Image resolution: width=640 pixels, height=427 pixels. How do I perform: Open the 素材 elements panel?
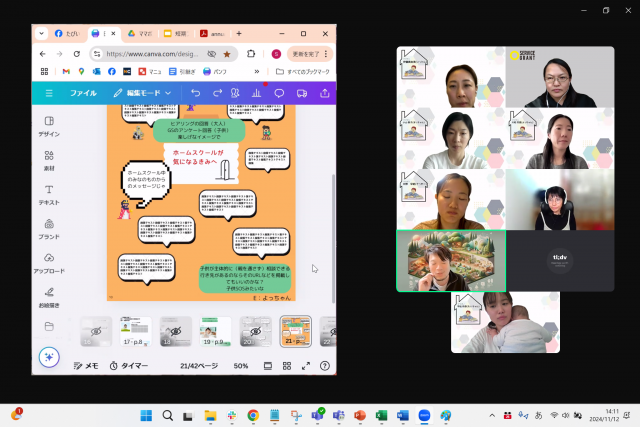(49, 160)
